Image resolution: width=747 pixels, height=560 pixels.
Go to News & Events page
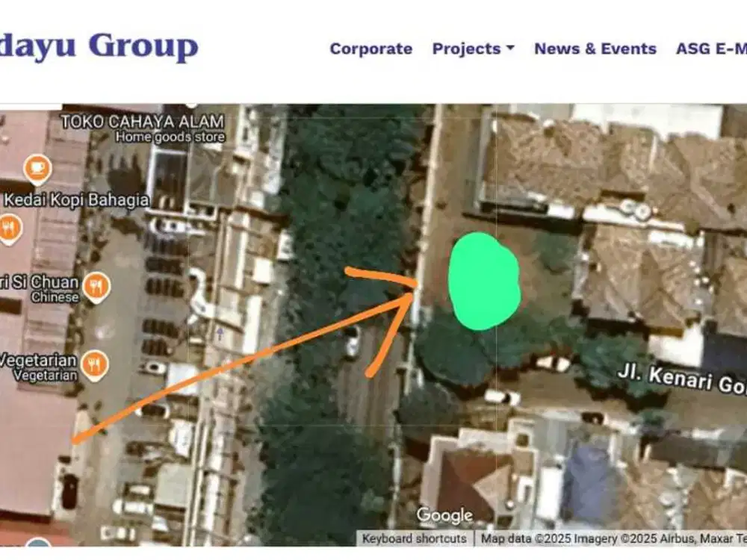click(595, 49)
